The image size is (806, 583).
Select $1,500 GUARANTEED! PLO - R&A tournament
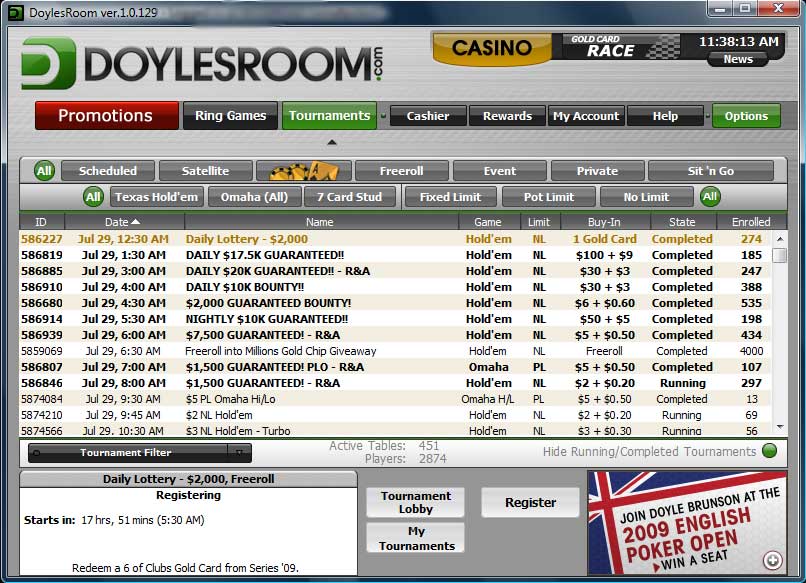[395, 367]
